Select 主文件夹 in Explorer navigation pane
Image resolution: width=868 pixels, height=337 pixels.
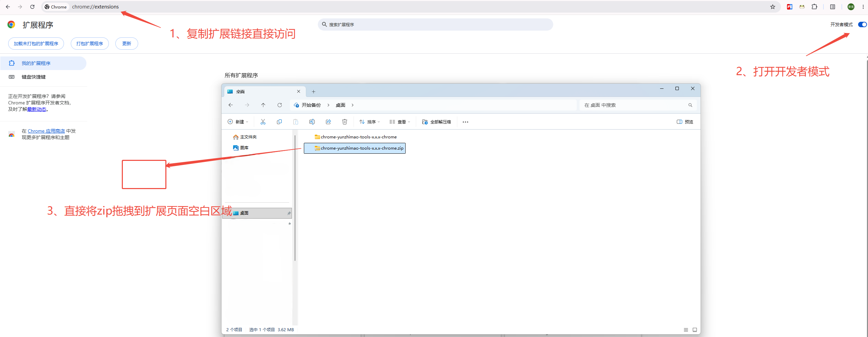(245, 137)
